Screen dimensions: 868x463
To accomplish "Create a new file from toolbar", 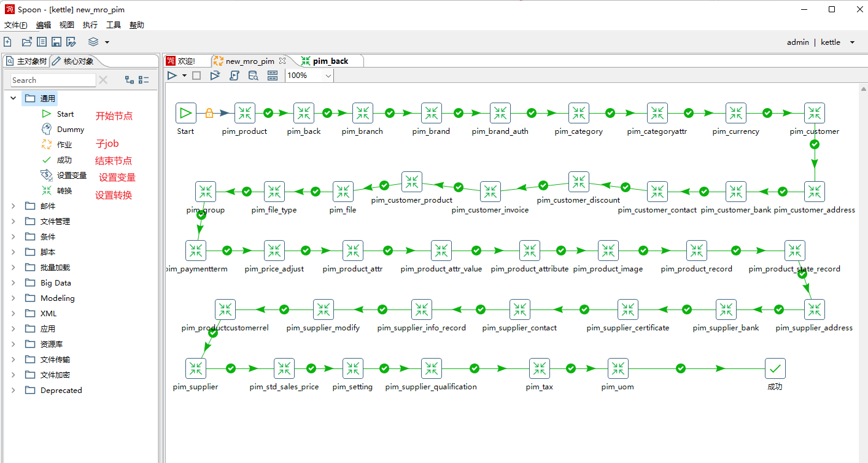I will tap(7, 42).
